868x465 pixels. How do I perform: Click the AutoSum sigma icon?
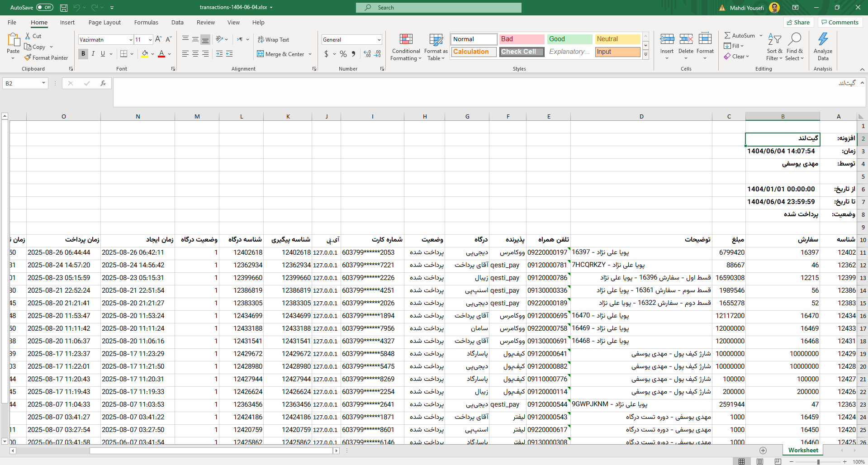click(727, 35)
